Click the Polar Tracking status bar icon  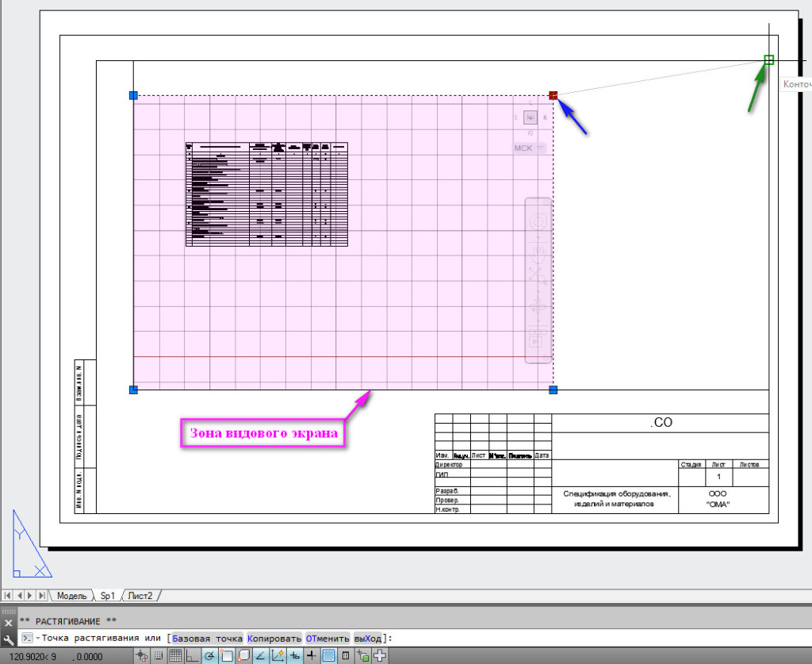pyautogui.click(x=209, y=655)
